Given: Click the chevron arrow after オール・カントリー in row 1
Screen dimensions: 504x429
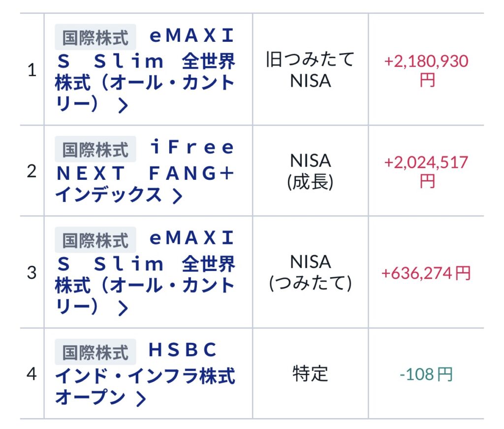Looking at the screenshot, I should point(123,105).
